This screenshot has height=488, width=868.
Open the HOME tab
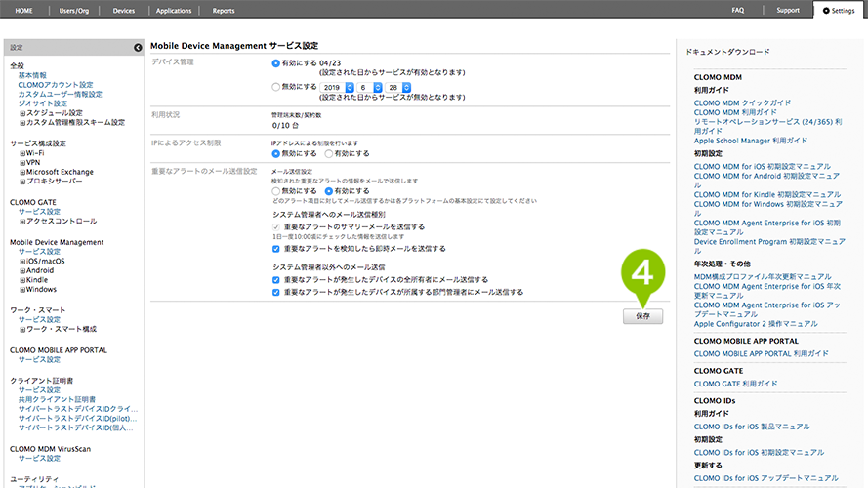(x=23, y=11)
